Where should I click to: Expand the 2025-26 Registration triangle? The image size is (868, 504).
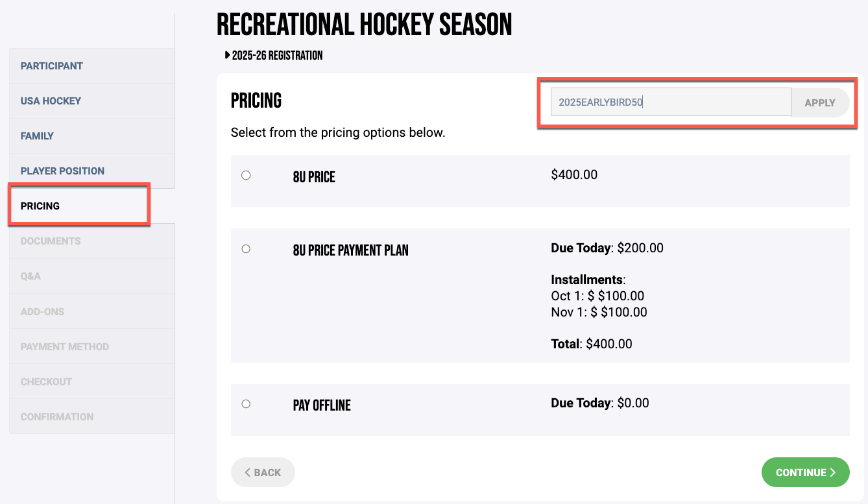pyautogui.click(x=228, y=56)
